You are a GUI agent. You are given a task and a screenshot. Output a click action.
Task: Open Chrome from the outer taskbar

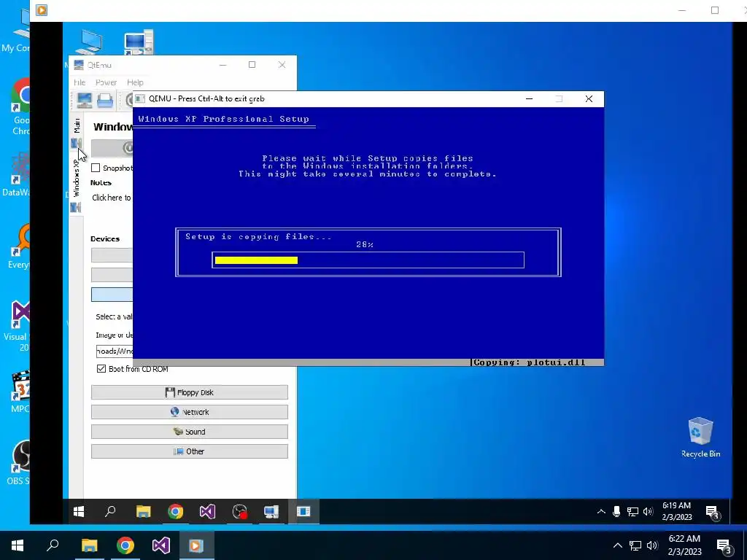(x=125, y=545)
